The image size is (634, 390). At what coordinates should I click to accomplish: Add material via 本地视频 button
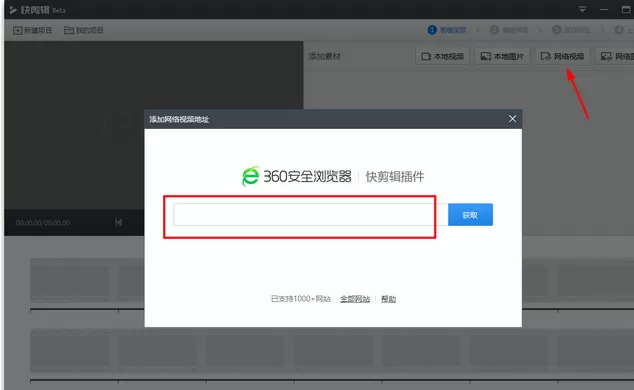(x=442, y=56)
